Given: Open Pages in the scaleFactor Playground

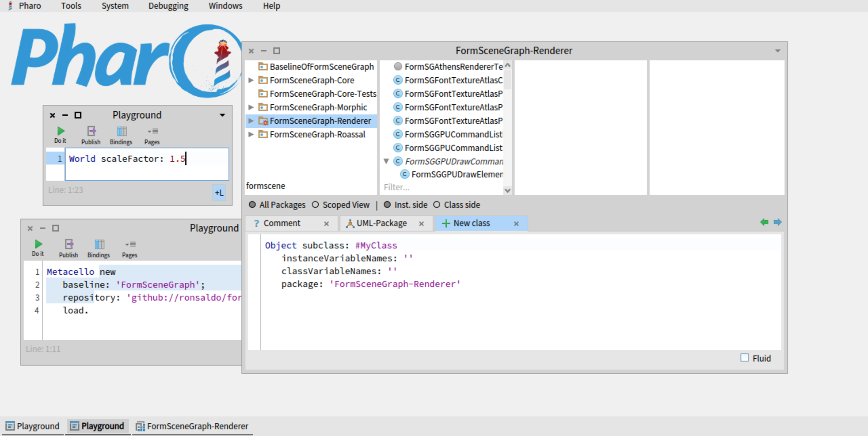Looking at the screenshot, I should (x=152, y=135).
